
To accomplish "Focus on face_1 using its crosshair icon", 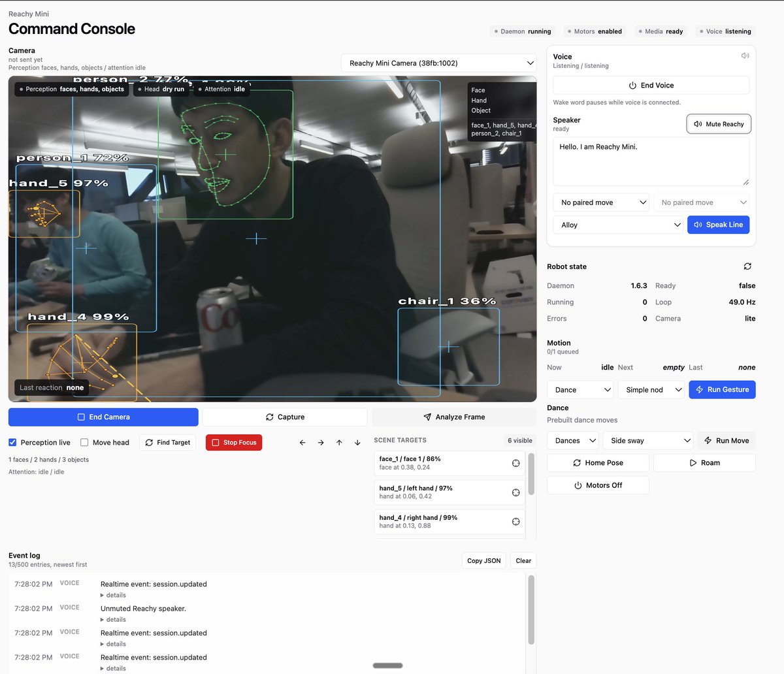I will click(515, 463).
